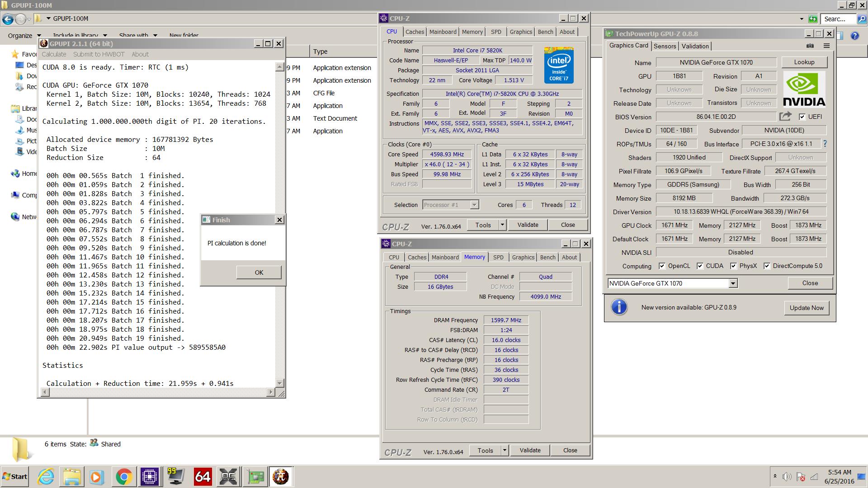This screenshot has width=868, height=488.
Task: Click the Homegroup icon in the sidebar
Action: (15, 174)
